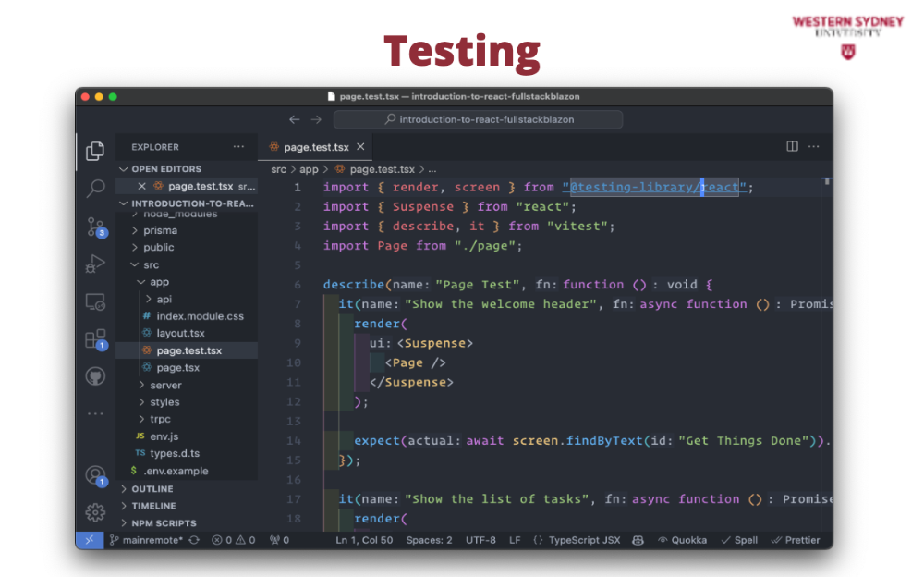The height and width of the screenshot is (577, 924).
Task: Click the command center search field
Action: point(478,119)
